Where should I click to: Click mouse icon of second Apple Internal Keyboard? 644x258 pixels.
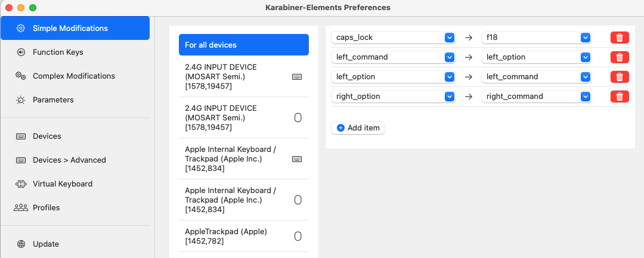click(x=298, y=200)
